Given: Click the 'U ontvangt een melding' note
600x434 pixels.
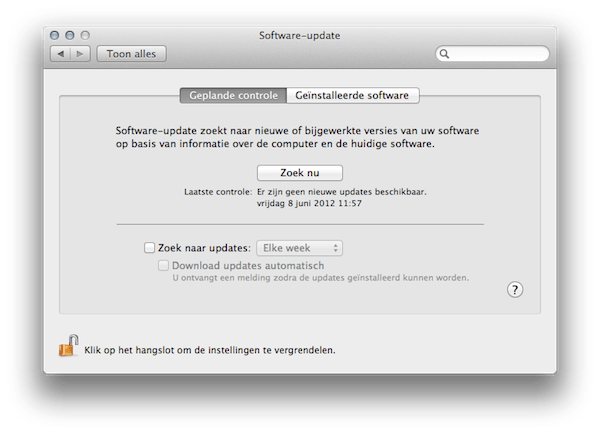Looking at the screenshot, I should coord(320,278).
